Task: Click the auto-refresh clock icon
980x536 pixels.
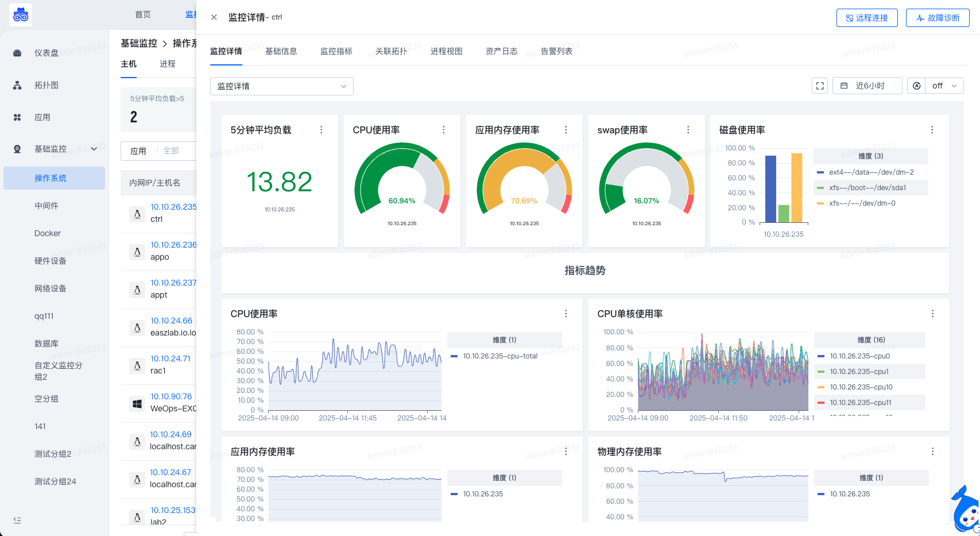Action: (x=916, y=86)
